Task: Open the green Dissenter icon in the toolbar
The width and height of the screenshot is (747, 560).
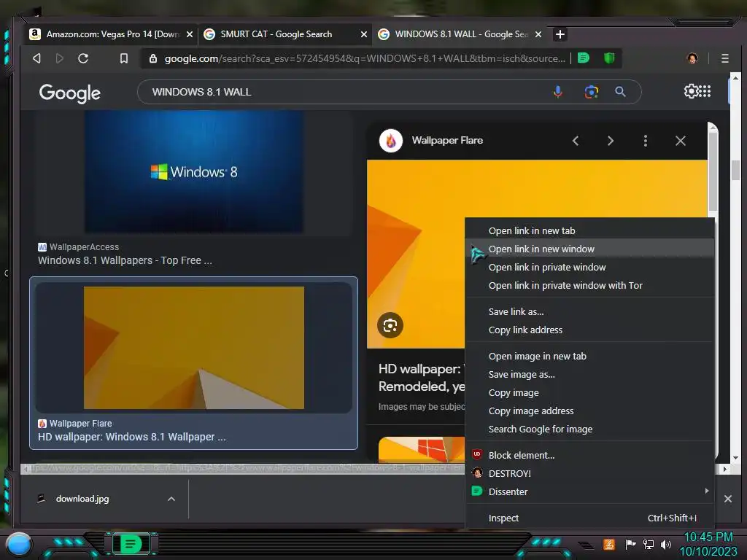Action: tap(583, 58)
